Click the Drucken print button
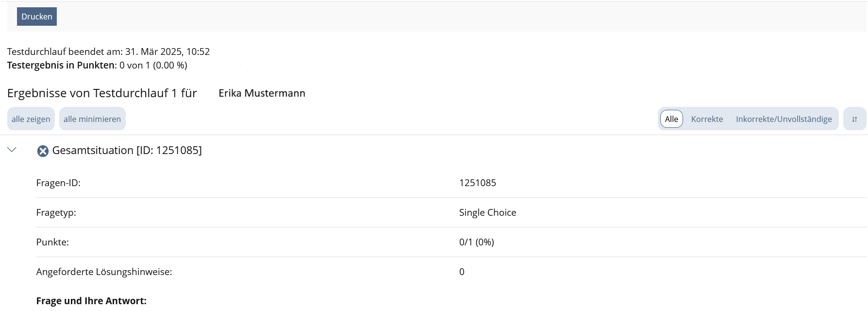868x311 pixels. [x=37, y=17]
